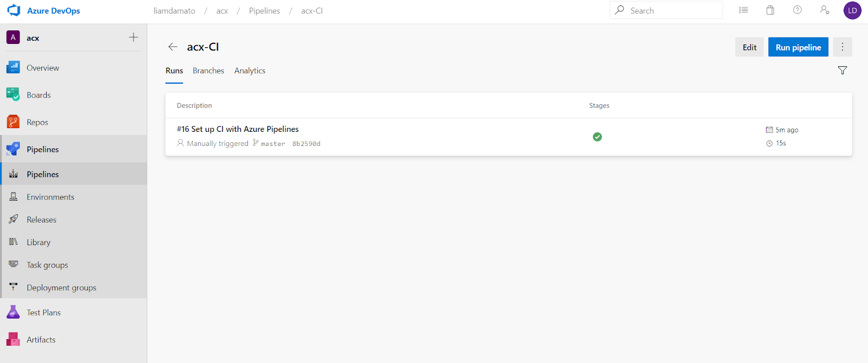Click the Pipelines hub rocket icon

point(13,149)
